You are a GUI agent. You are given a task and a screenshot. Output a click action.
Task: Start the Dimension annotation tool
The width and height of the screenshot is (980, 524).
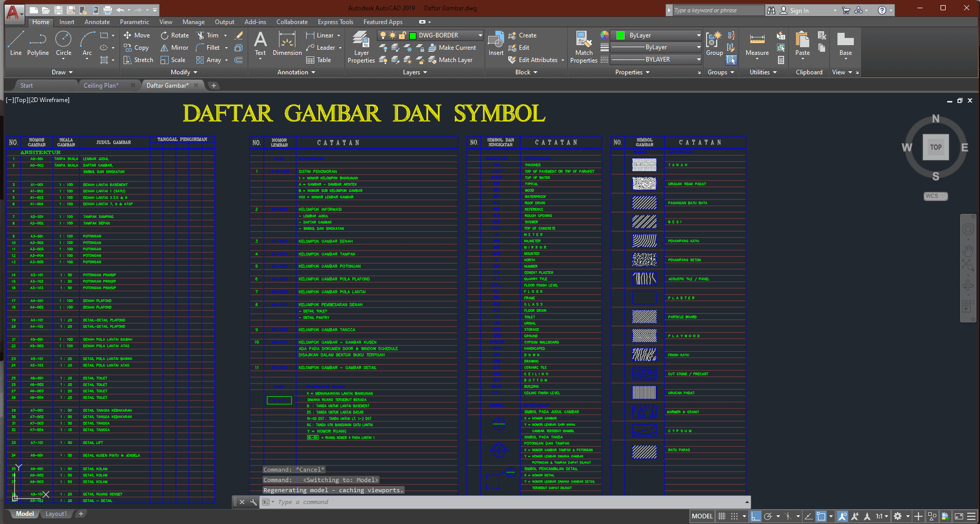pos(287,44)
